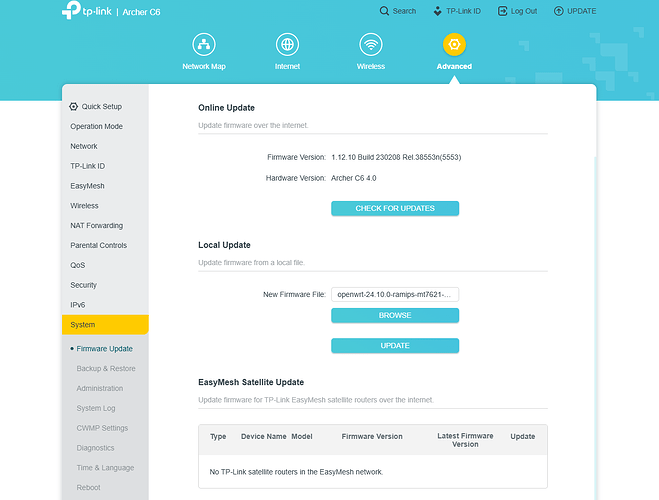Click the 'Update' table column header
Image resolution: width=659 pixels, height=500 pixels.
523,437
